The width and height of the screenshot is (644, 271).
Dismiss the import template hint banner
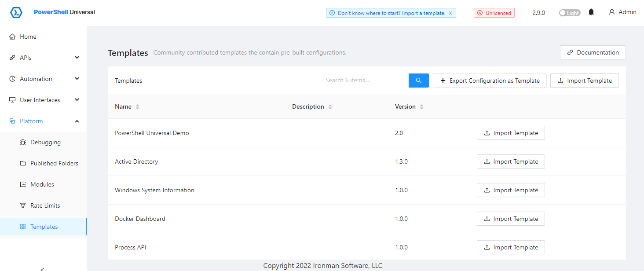(450, 13)
